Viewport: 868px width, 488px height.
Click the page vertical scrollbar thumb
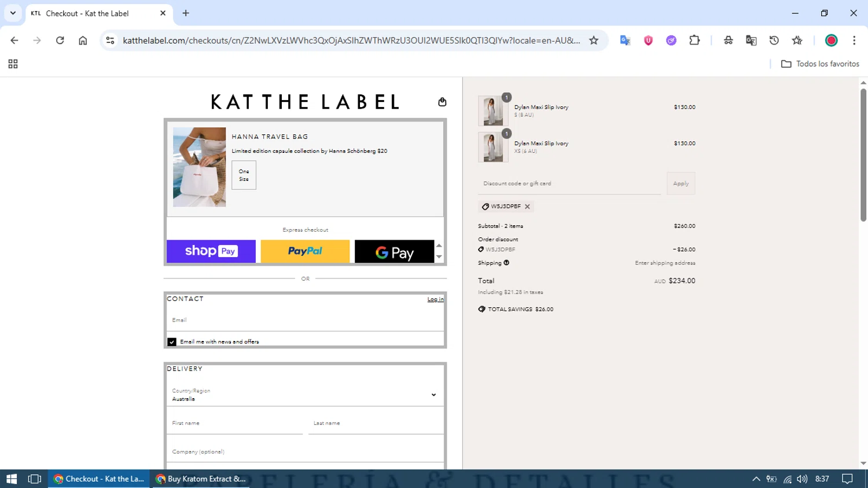click(x=863, y=154)
